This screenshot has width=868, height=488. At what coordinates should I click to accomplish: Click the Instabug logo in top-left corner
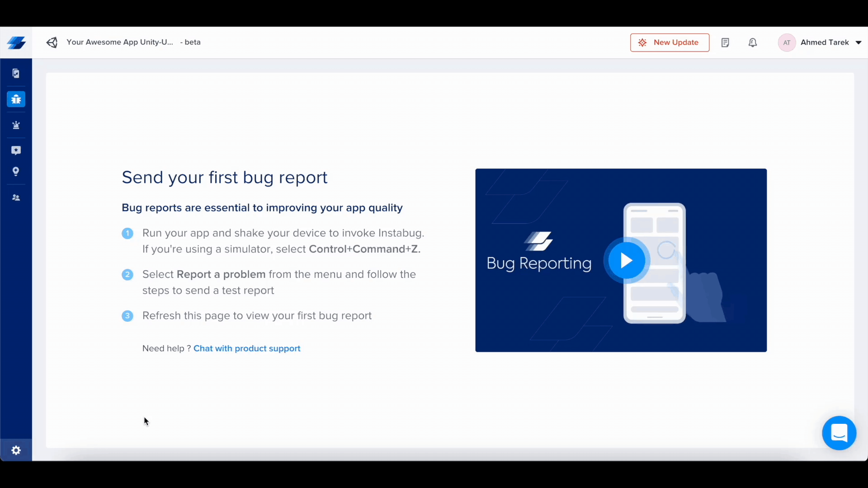coord(16,43)
